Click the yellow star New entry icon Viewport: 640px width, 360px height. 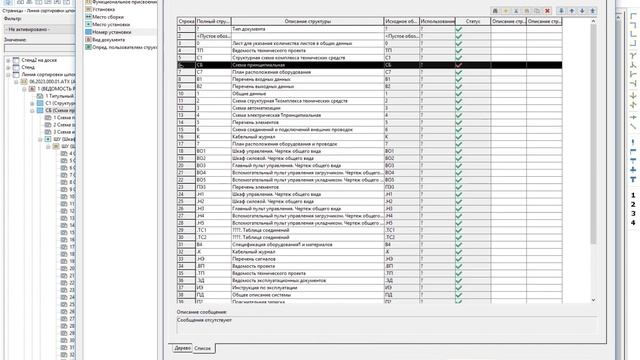click(506, 11)
